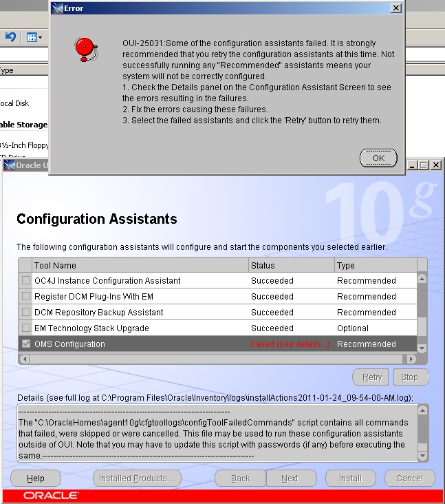Open Help for the installer
This screenshot has height=504, width=445.
coord(36,479)
